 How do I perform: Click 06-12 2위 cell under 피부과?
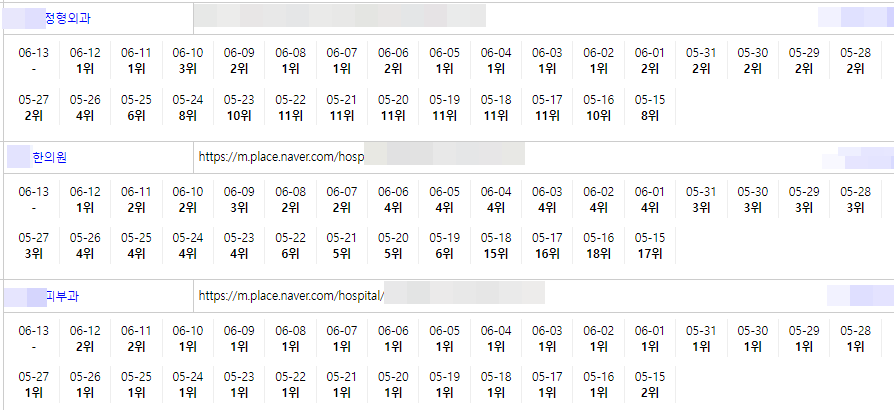[x=85, y=339]
